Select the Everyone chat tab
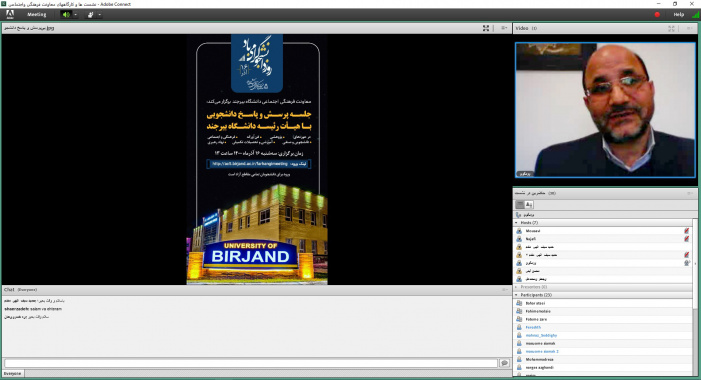Viewport: 701px width, 380px height. [x=13, y=373]
